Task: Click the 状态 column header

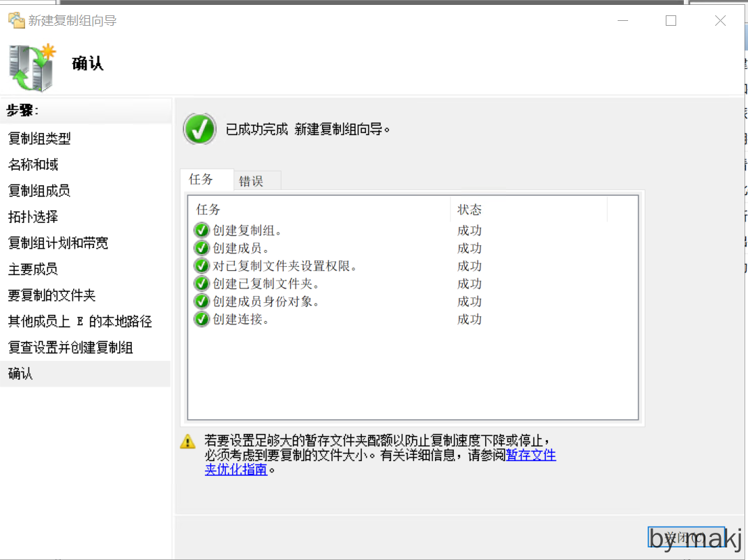Action: tap(469, 210)
